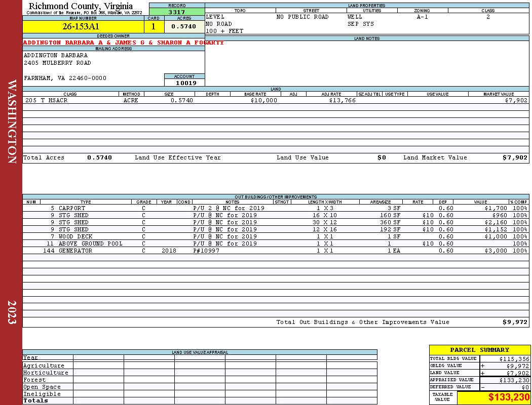Click the 100 + FEET topo entry
The image size is (532, 405).
(224, 31)
